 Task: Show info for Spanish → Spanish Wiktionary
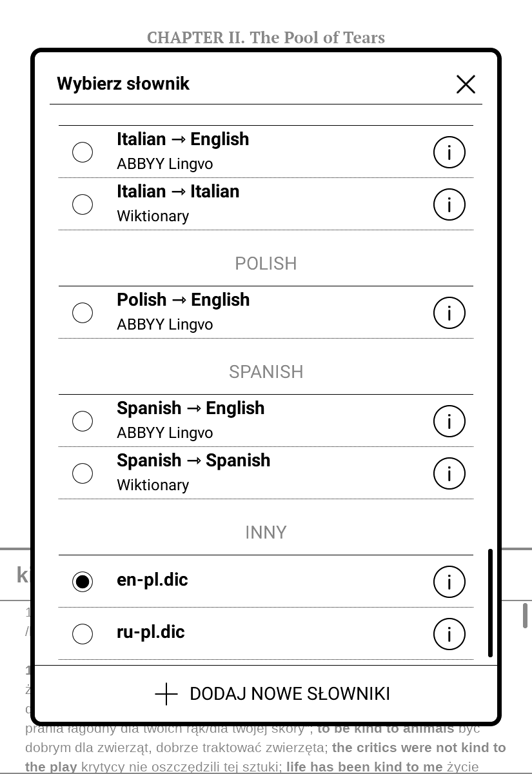click(449, 473)
